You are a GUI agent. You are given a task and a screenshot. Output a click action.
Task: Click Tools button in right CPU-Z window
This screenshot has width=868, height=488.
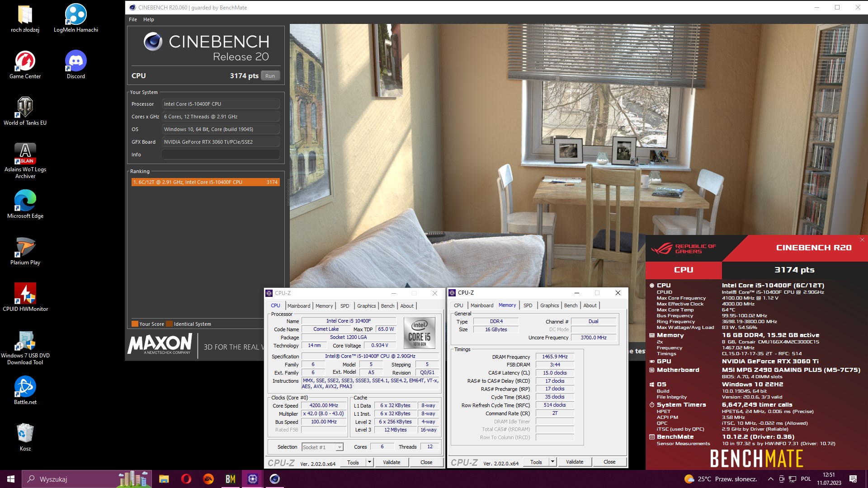coord(536,462)
